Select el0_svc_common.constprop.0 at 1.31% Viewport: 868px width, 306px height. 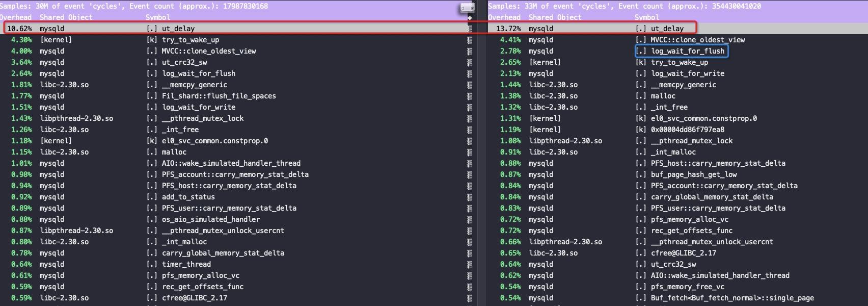[704, 118]
